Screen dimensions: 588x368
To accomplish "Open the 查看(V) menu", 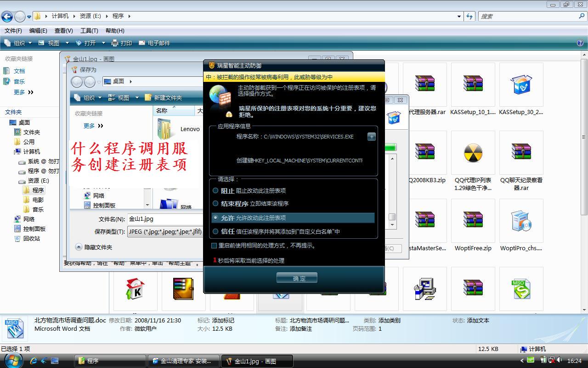I will (63, 30).
